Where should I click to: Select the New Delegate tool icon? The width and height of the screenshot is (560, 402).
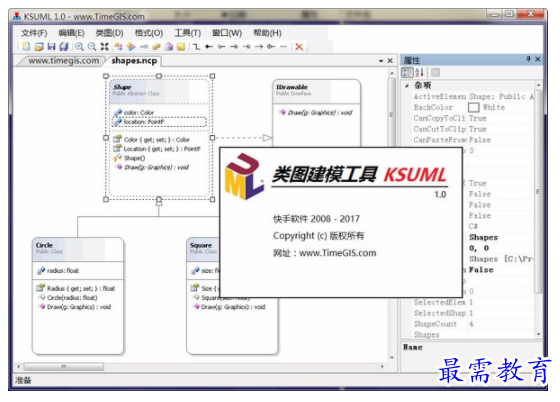click(169, 46)
